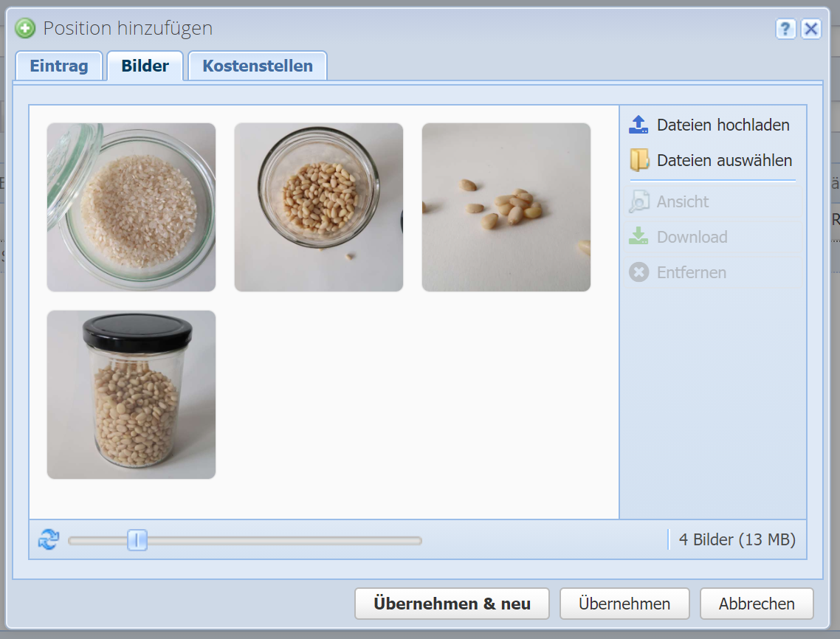Click the magnifier Ansicht icon
This screenshot has height=639, width=840.
[638, 201]
